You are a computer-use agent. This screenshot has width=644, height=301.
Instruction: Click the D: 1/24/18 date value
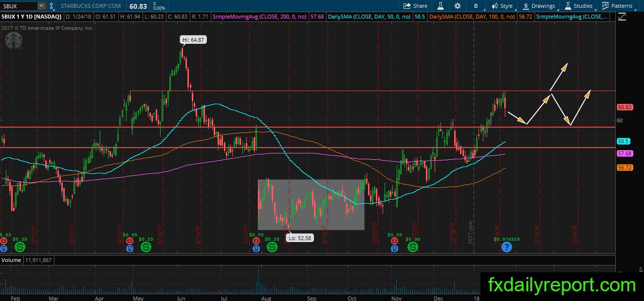[x=78, y=17]
